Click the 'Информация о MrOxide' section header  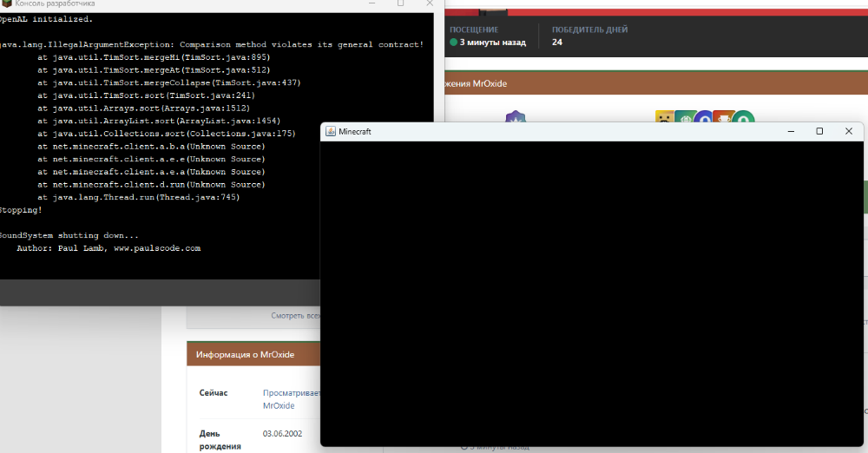(x=253, y=354)
